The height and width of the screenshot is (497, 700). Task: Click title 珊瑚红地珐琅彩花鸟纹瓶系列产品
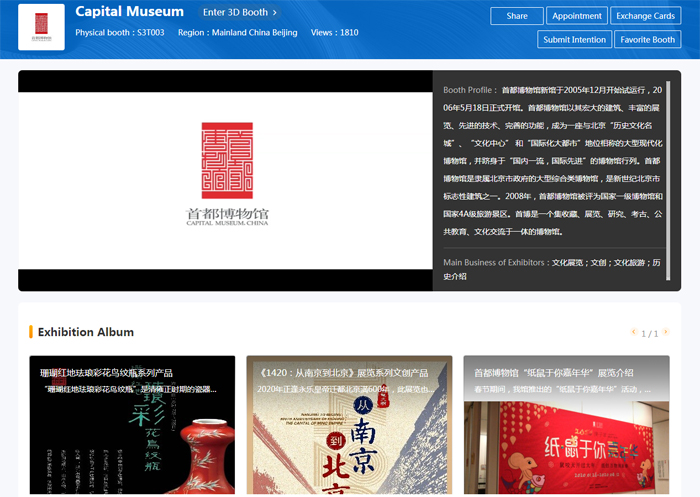point(106,373)
